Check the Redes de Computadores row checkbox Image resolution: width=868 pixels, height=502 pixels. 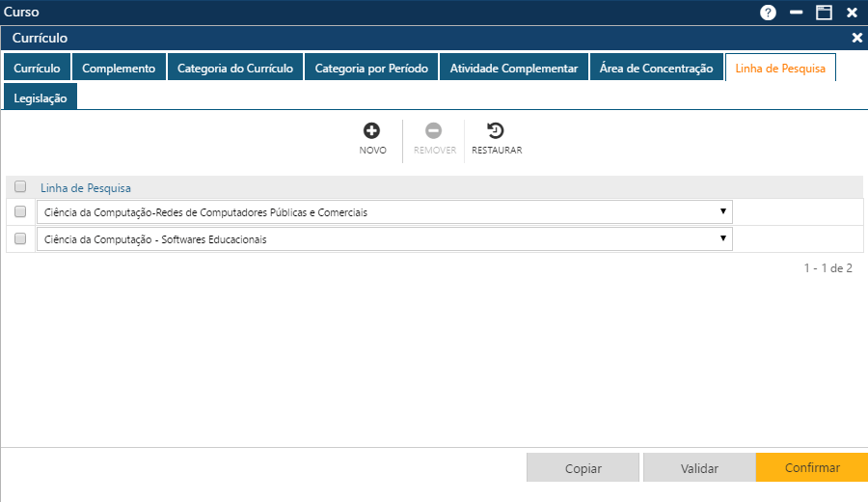click(20, 211)
